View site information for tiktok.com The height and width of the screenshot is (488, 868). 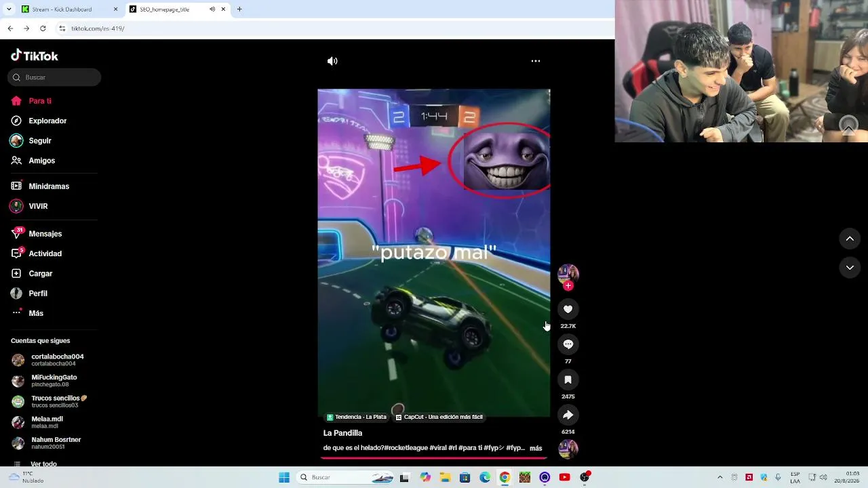[62, 28]
